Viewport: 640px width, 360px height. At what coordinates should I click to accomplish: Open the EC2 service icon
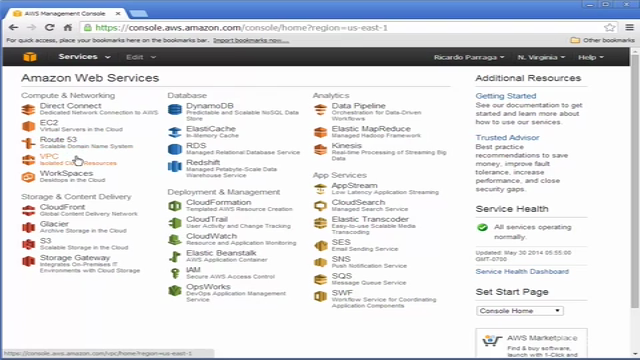(28, 127)
